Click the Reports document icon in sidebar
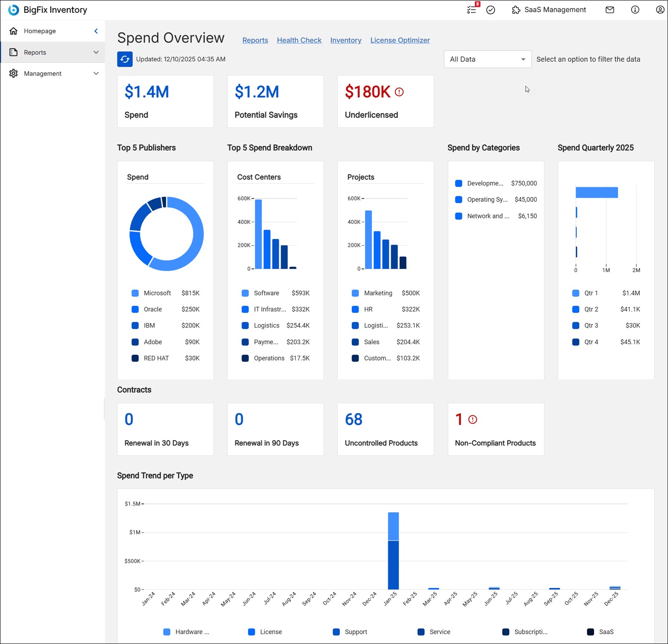 14,52
